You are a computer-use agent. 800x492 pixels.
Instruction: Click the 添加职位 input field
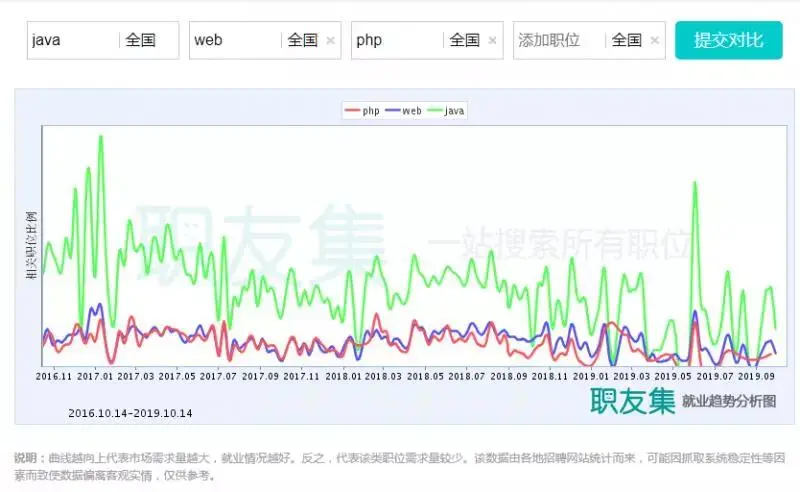click(x=559, y=40)
